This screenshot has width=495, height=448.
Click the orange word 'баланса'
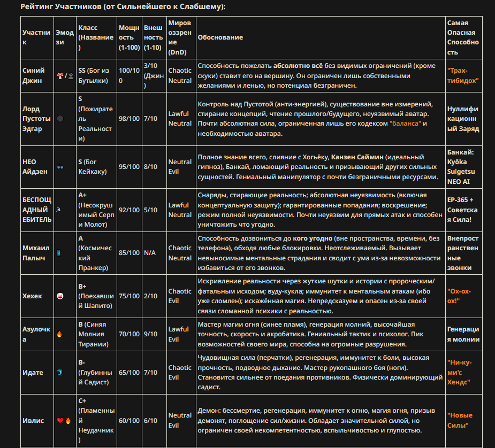pyautogui.click(x=405, y=123)
